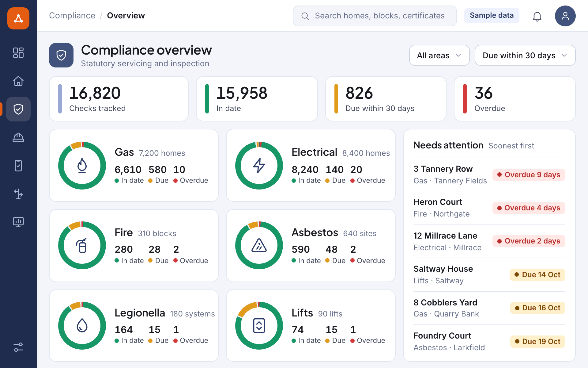Open Foundry Court attention item
This screenshot has height=368, width=588.
coord(489,341)
